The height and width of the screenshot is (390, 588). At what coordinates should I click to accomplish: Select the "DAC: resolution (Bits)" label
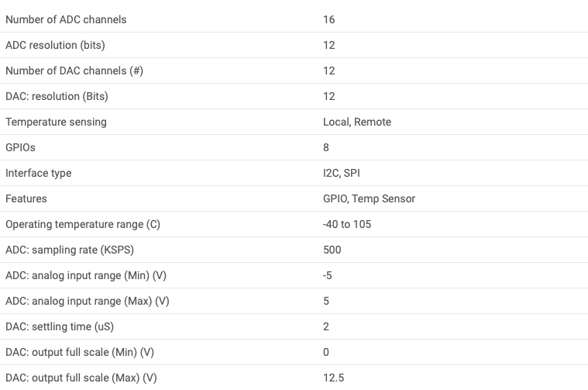tap(57, 96)
